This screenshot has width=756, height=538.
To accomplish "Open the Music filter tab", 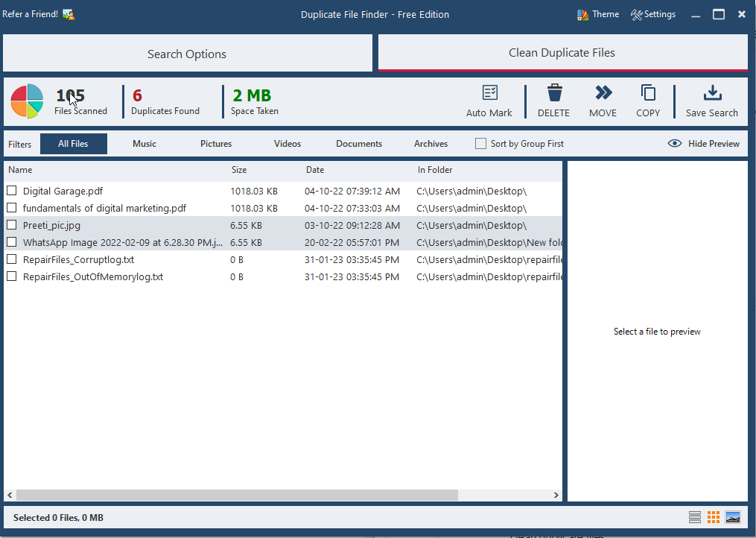I will click(x=144, y=143).
